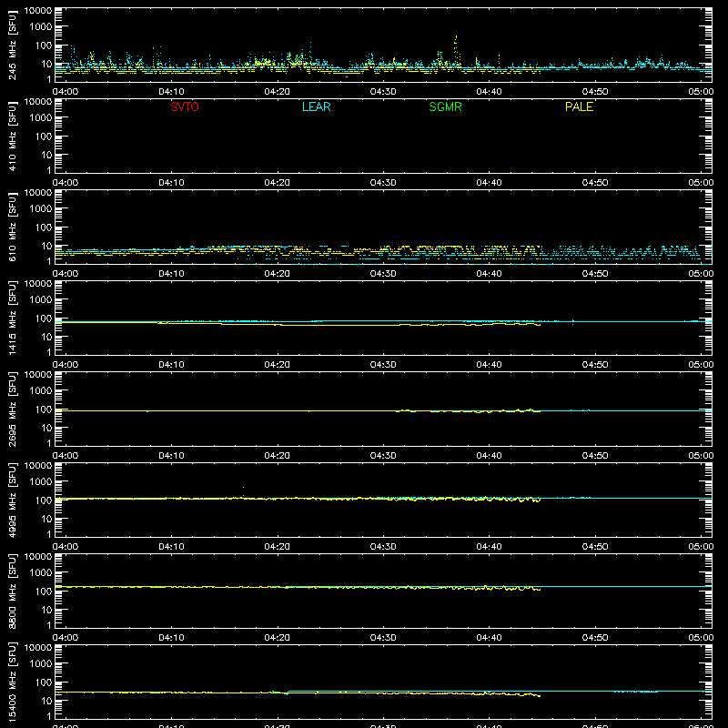Select the 4995 MHz [SFU] axis title
The image size is (728, 728).
click(12, 500)
